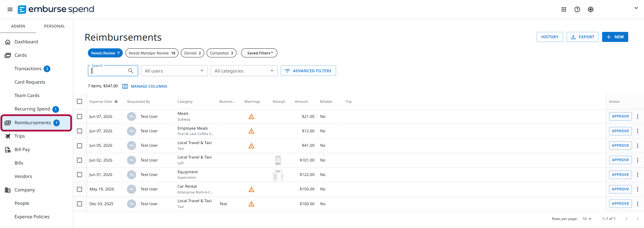Select checkbox for Jun 01, 2026 row

point(79,175)
